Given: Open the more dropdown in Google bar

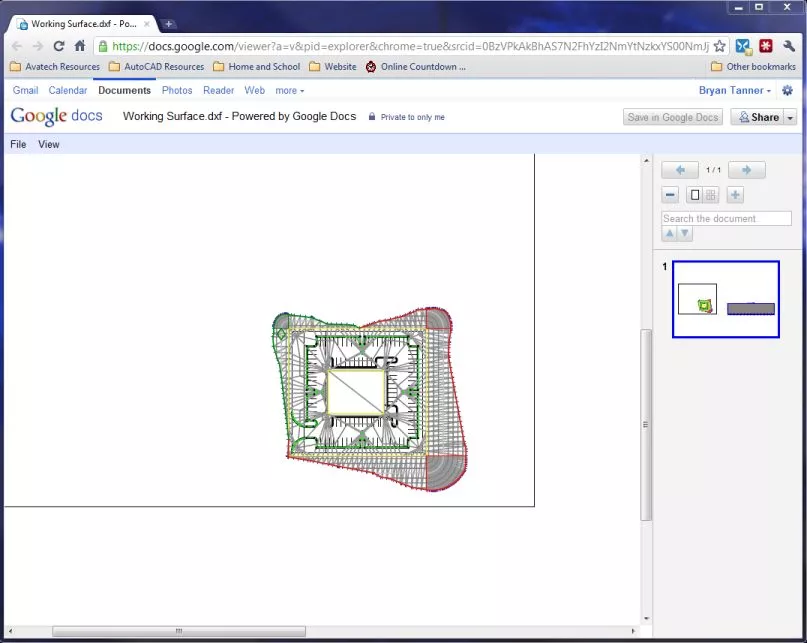Looking at the screenshot, I should pyautogui.click(x=289, y=91).
